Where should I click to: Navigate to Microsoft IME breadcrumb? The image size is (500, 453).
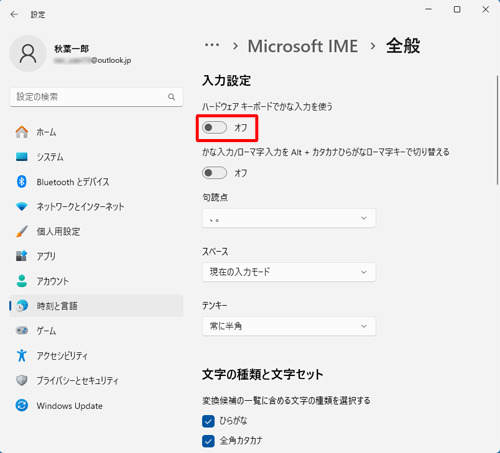[303, 46]
